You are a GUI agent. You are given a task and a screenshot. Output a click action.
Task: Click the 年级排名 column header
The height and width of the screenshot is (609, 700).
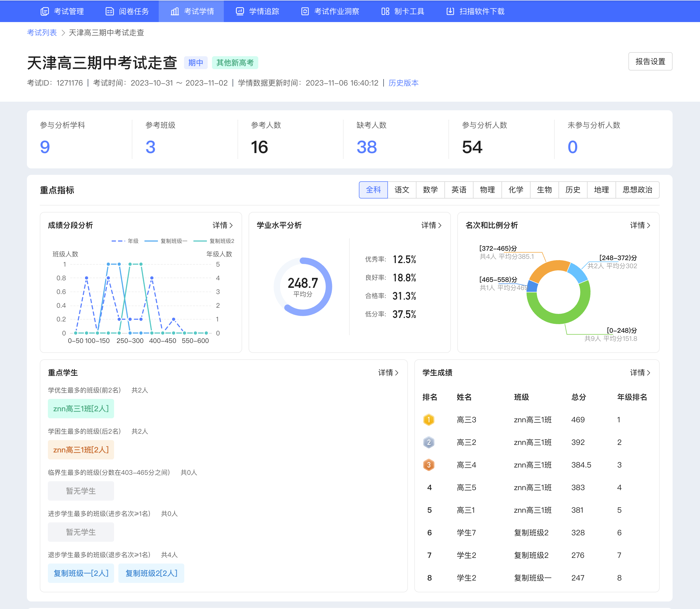pyautogui.click(x=632, y=397)
